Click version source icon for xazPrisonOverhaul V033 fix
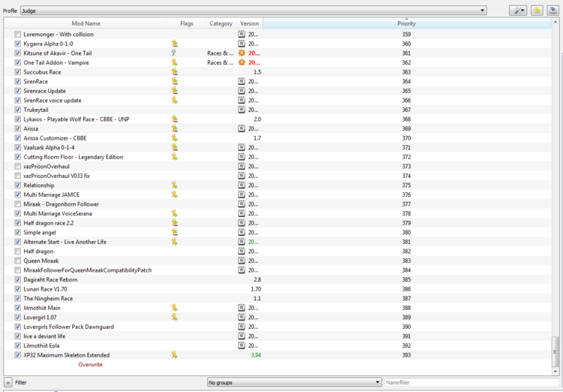 tap(242, 176)
